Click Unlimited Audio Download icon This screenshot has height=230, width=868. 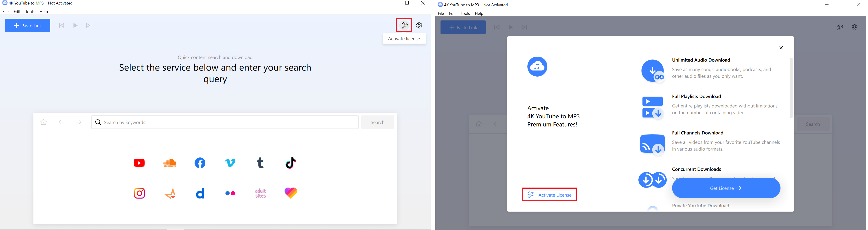tap(653, 71)
